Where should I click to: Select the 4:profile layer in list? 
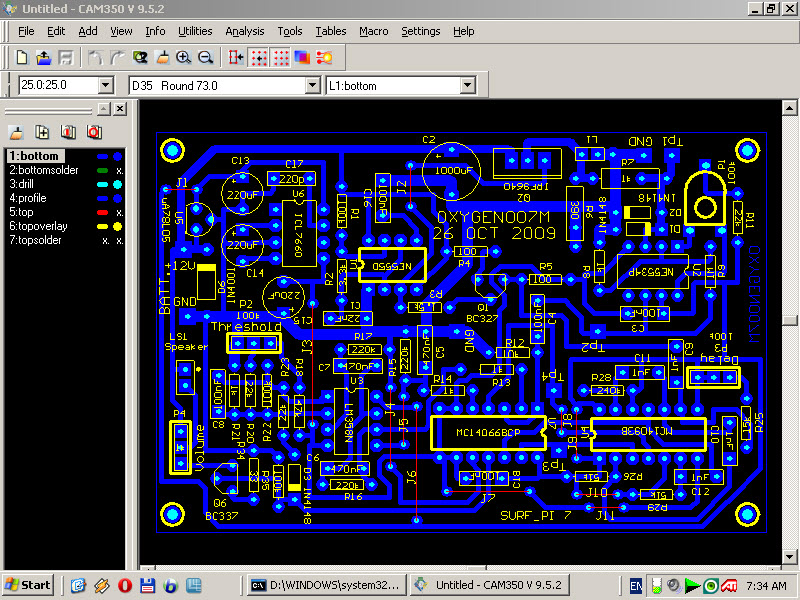pyautogui.click(x=30, y=198)
